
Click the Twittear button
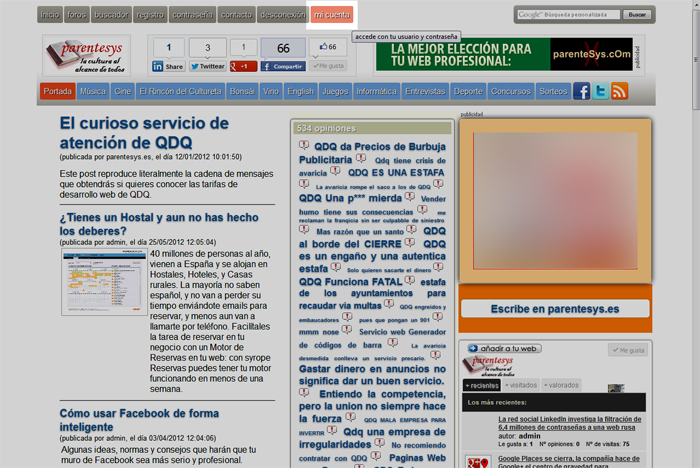tap(208, 66)
